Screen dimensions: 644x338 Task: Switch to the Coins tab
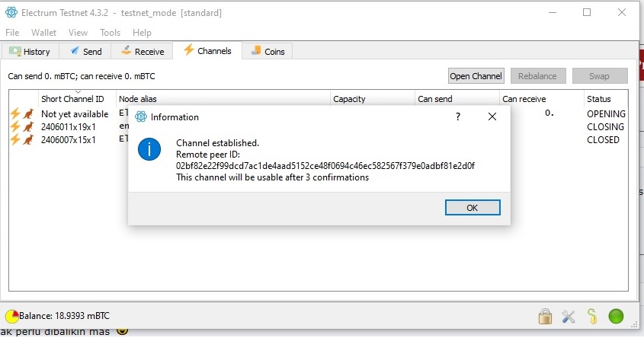(268, 51)
